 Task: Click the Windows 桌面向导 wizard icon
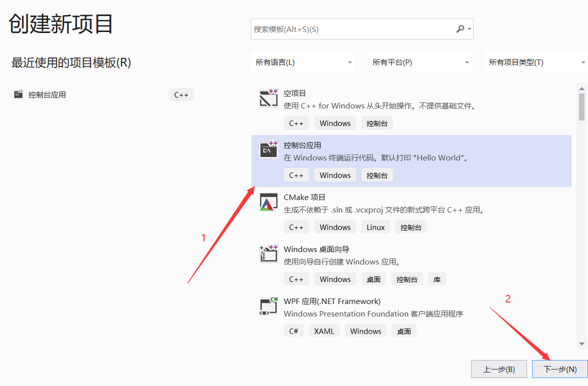[x=268, y=253]
